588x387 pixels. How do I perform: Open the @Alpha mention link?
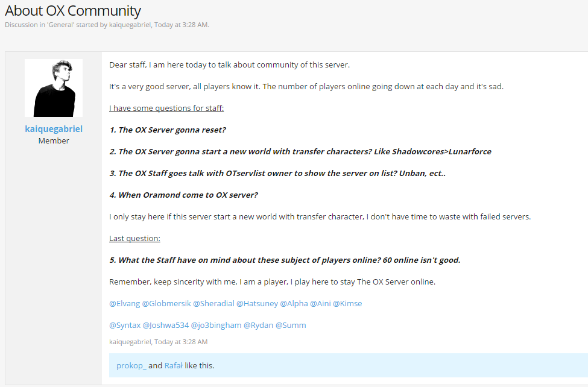pyautogui.click(x=294, y=303)
